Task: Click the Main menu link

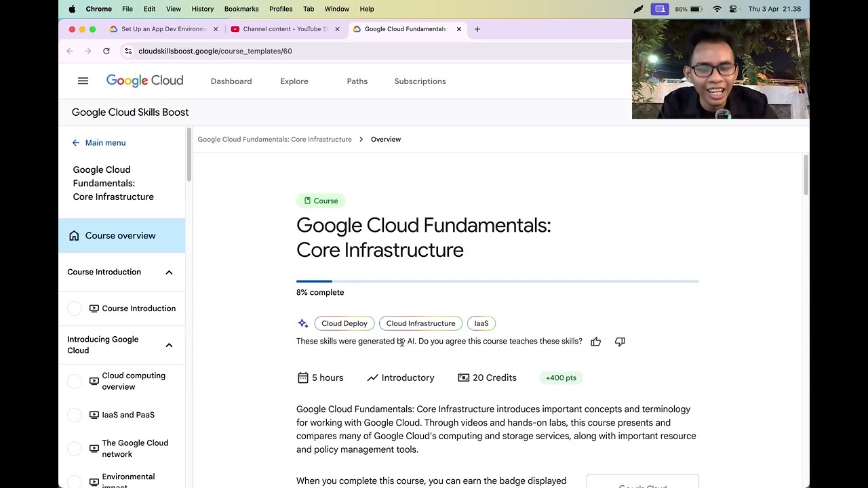Action: [105, 143]
